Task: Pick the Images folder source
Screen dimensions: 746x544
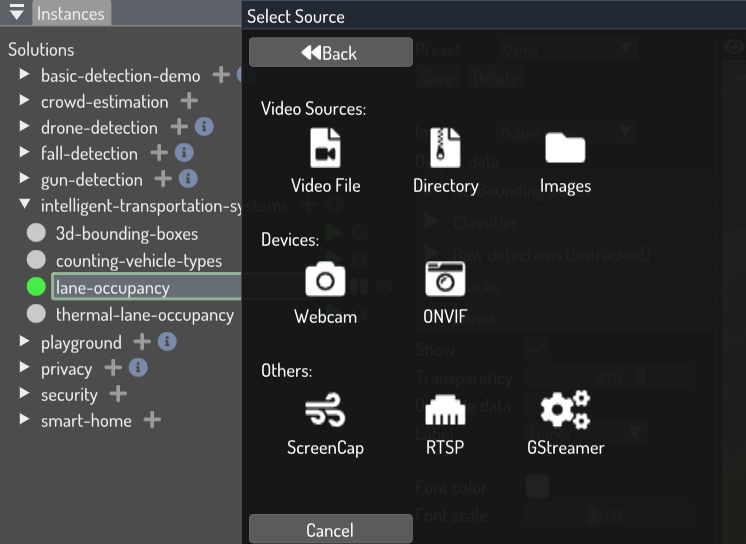Action: 565,161
